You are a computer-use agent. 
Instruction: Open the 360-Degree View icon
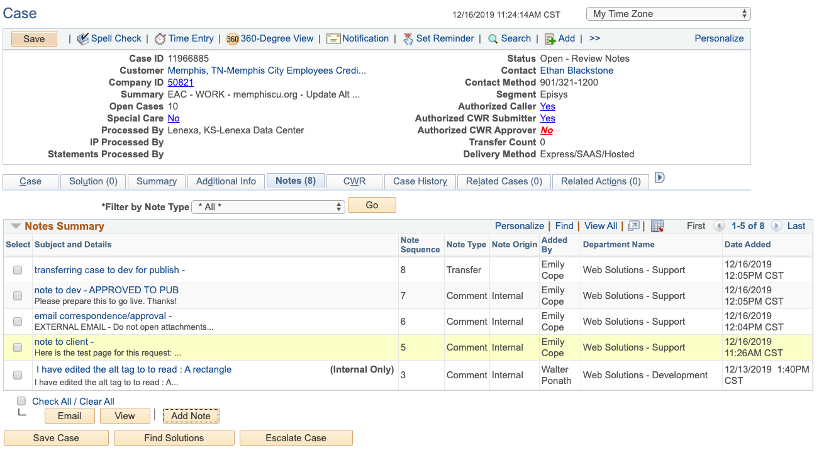pos(232,39)
